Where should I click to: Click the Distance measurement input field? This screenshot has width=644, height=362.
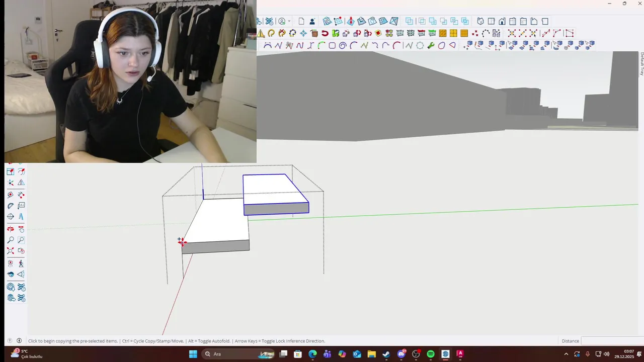tap(612, 341)
